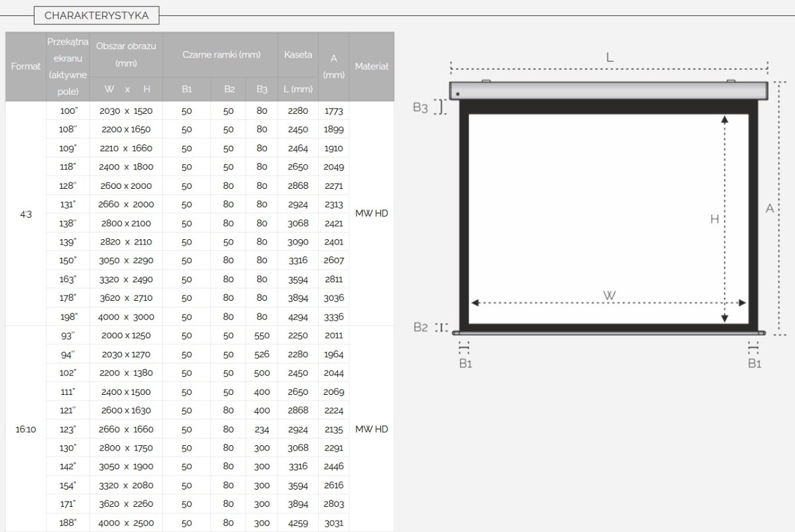
Task: Click the B3 sub-column header in table
Action: (262, 89)
